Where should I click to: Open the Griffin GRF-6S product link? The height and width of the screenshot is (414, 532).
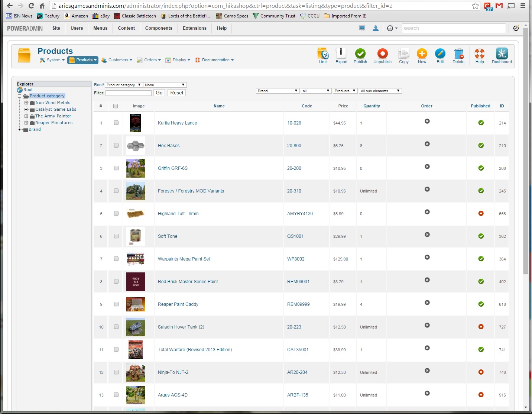[x=172, y=168]
